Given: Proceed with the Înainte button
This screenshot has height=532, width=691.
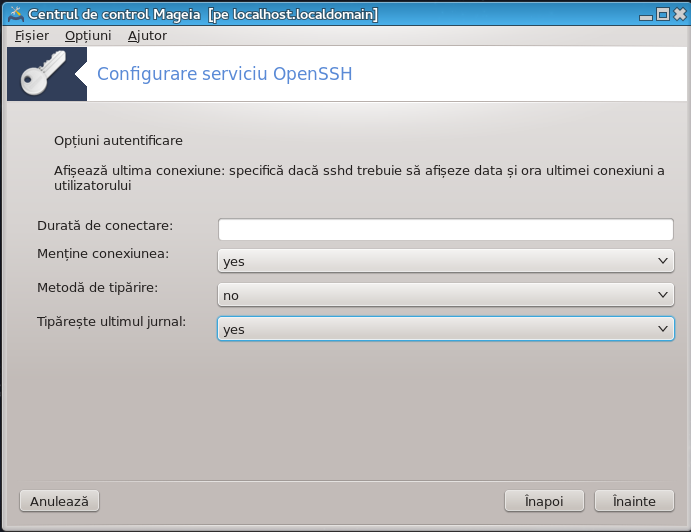Looking at the screenshot, I should pyautogui.click(x=634, y=501).
